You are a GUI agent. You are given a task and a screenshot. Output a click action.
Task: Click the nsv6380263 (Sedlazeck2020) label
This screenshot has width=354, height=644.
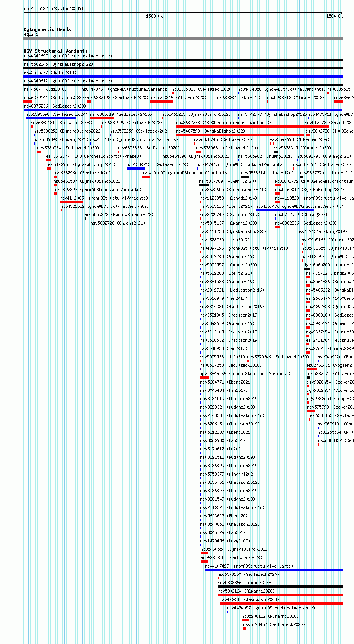pos(158,164)
